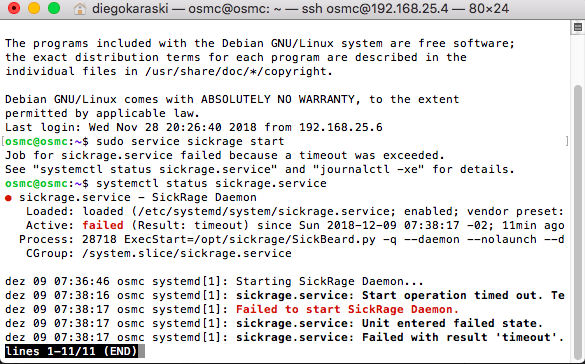
Task: Close the terminal window with red button
Action: pyautogui.click(x=14, y=8)
